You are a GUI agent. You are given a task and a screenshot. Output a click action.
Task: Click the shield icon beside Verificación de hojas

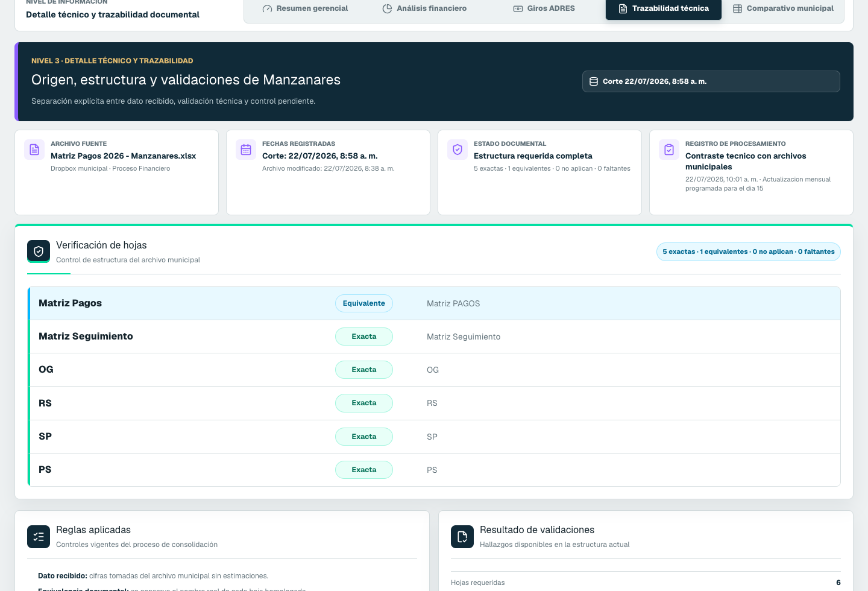[39, 251]
